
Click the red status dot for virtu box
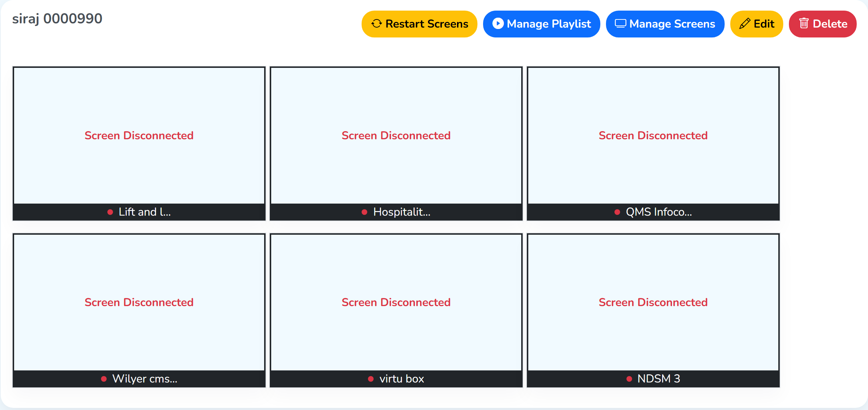[371, 379]
